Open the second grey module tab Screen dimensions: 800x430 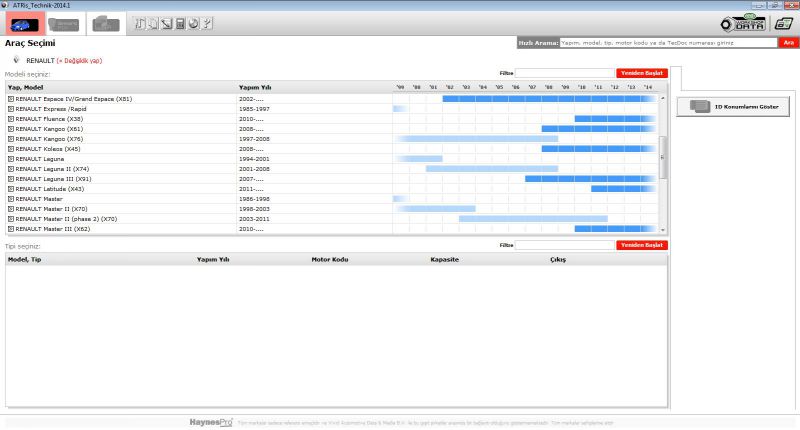64,24
